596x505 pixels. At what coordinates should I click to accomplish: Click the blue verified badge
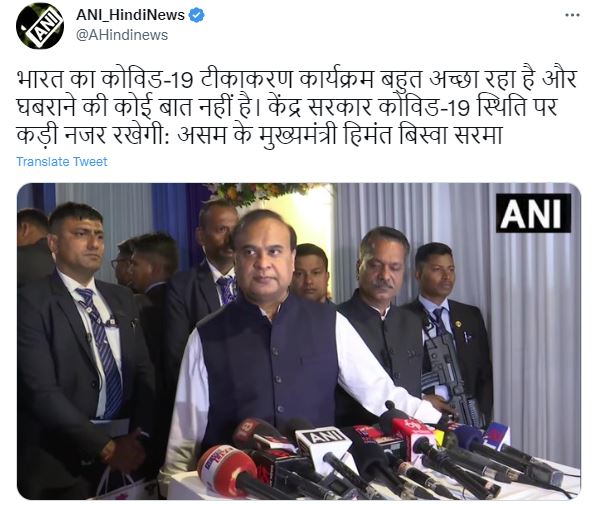tap(196, 16)
